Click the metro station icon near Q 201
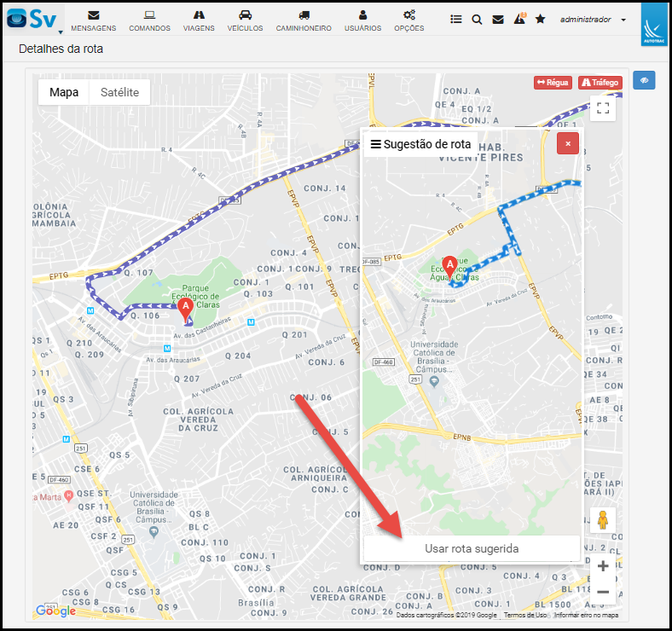 [251, 322]
